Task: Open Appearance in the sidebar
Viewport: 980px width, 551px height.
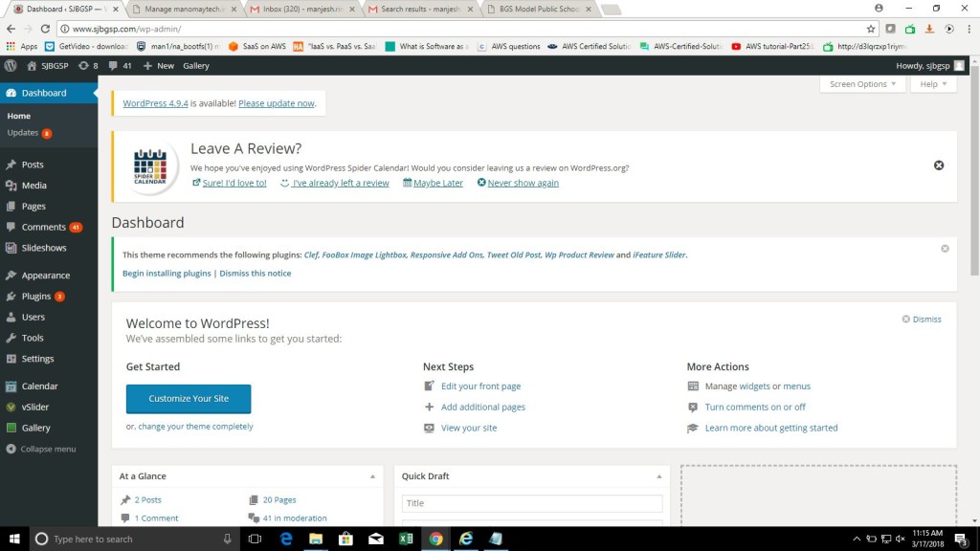Action: pos(46,275)
